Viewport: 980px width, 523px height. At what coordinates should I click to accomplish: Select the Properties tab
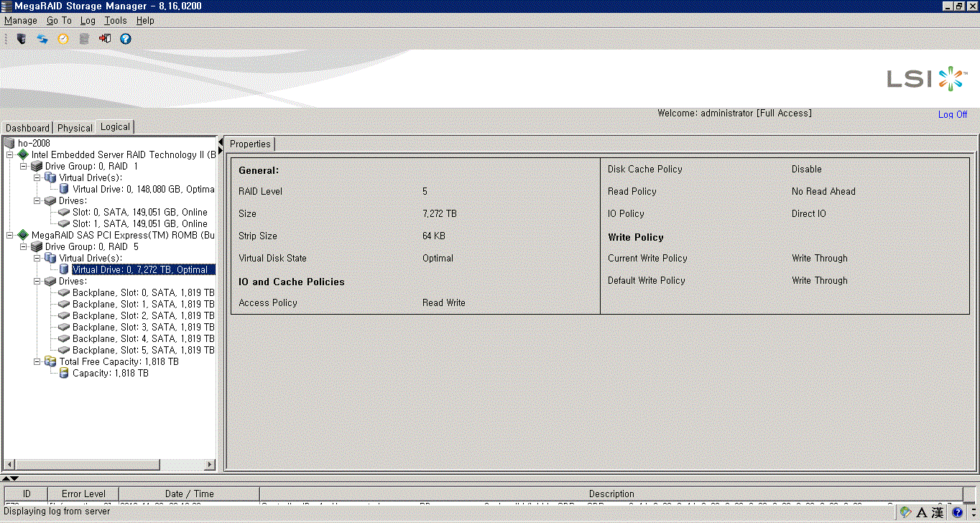tap(250, 144)
